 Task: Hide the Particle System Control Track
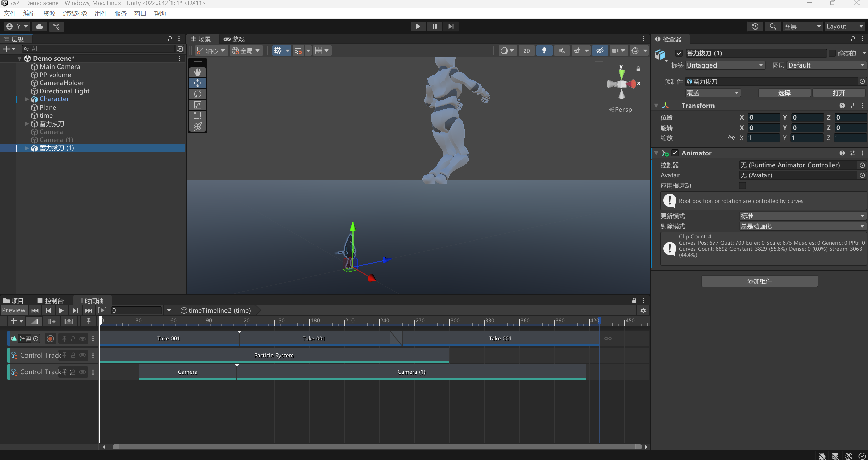coord(83,355)
